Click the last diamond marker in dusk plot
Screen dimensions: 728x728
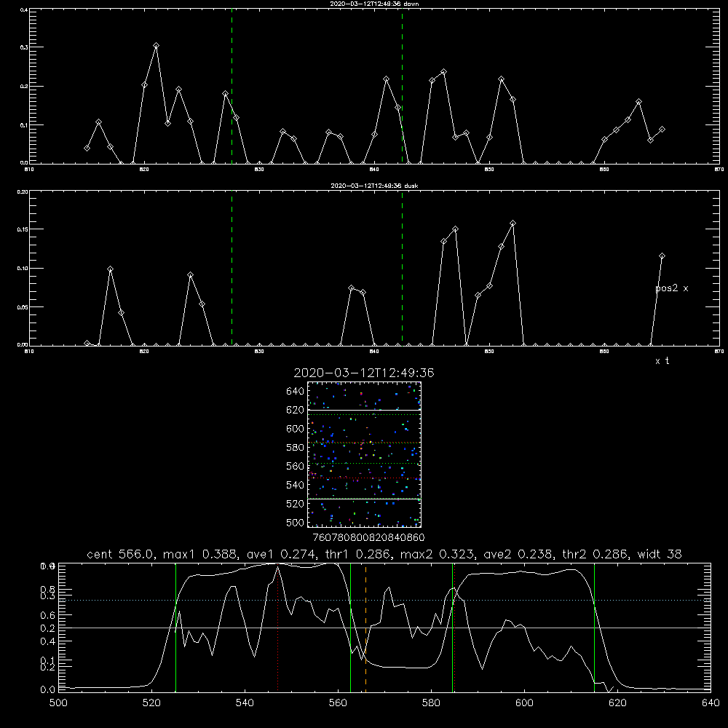click(662, 256)
